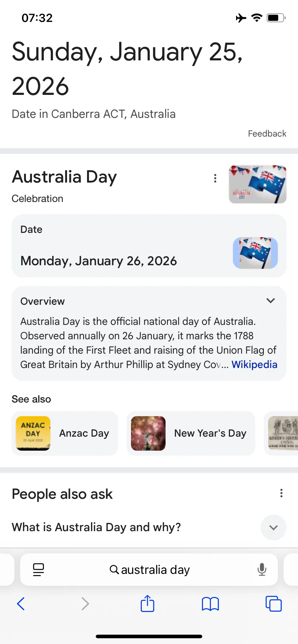Open Safari bookmarks book icon
The width and height of the screenshot is (298, 644).
click(210, 604)
